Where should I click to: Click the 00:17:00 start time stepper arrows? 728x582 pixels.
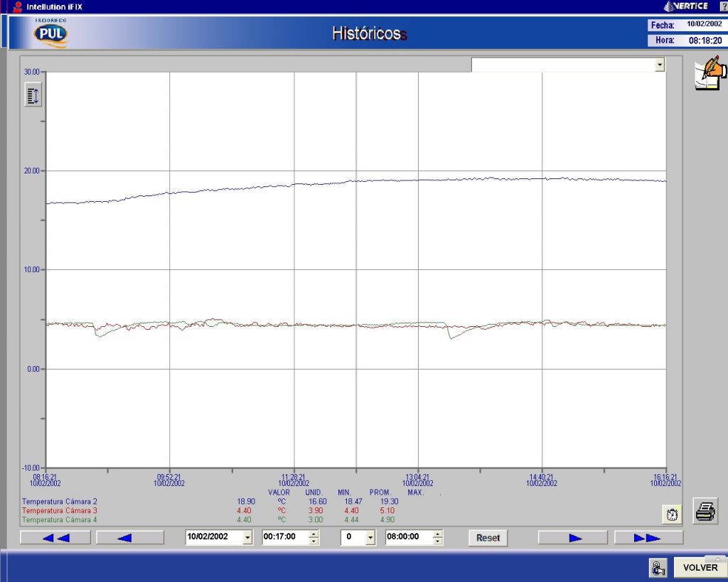pyautogui.click(x=314, y=538)
